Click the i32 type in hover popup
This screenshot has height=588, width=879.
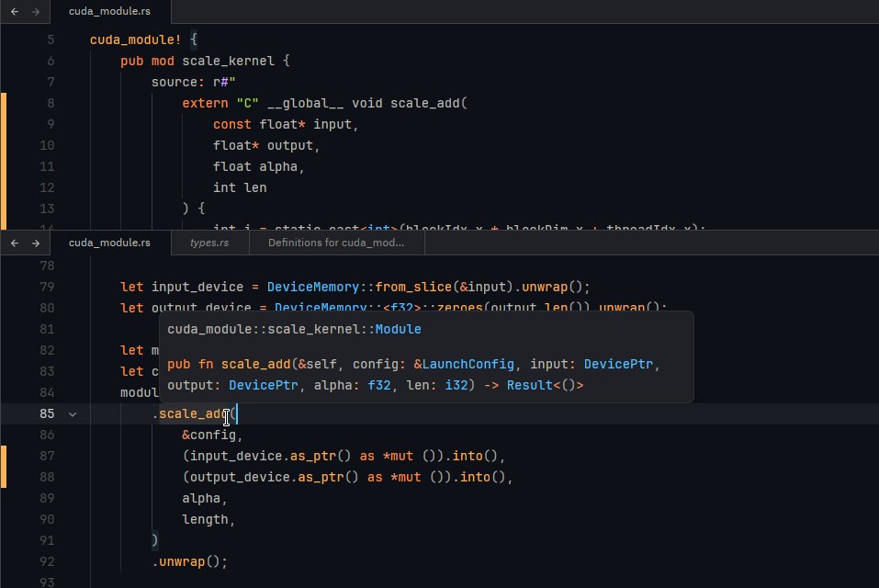point(456,385)
